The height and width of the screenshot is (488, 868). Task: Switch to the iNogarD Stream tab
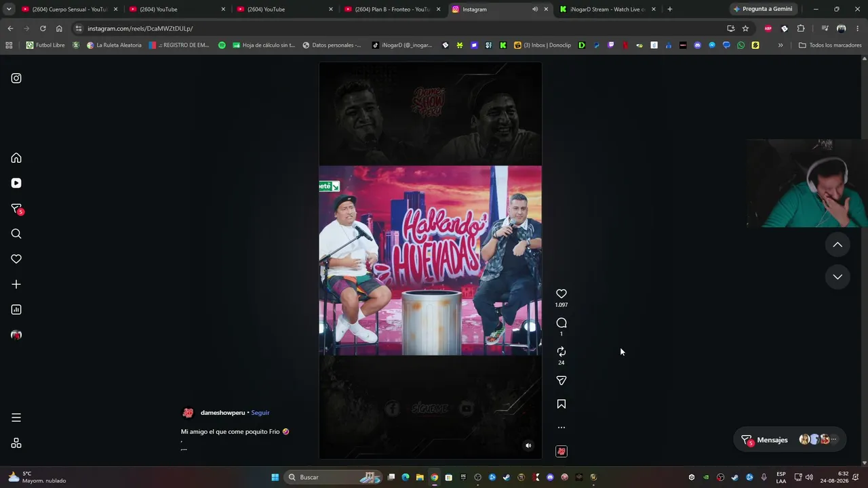608,9
